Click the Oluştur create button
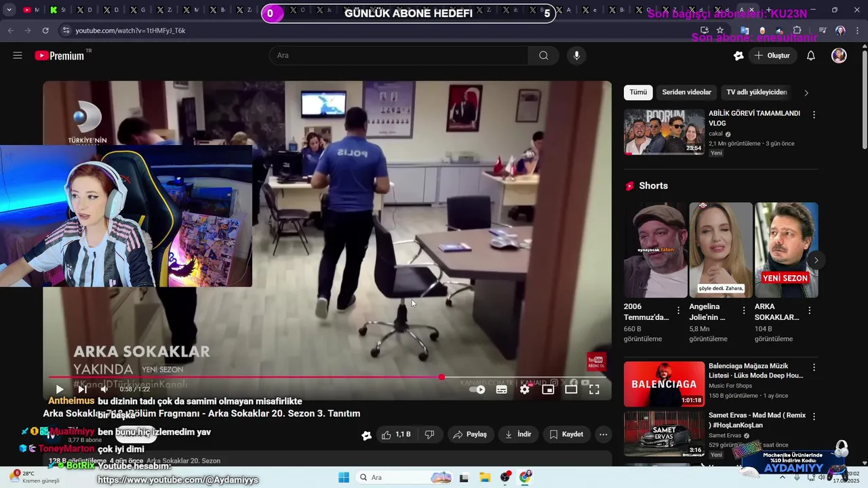 [x=772, y=56]
